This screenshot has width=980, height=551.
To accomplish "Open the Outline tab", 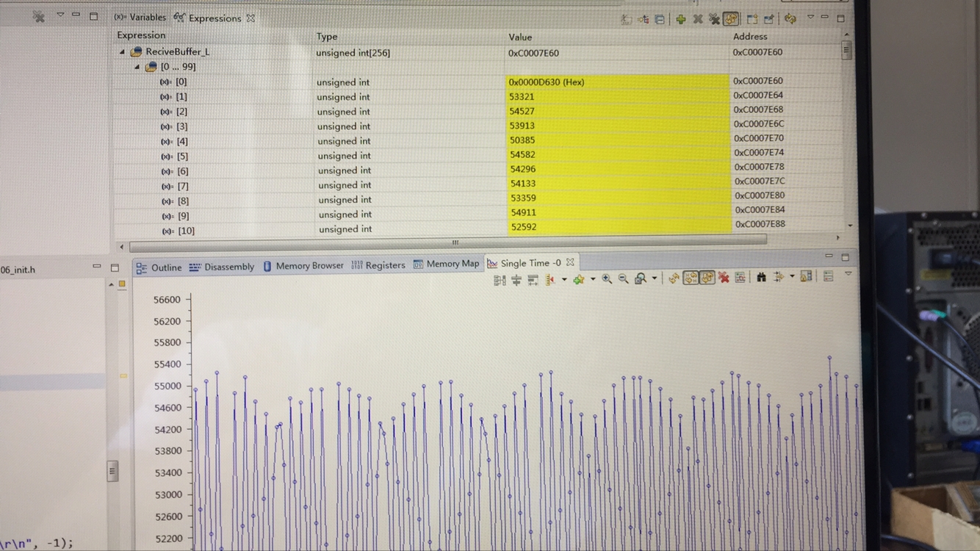I will 159,267.
